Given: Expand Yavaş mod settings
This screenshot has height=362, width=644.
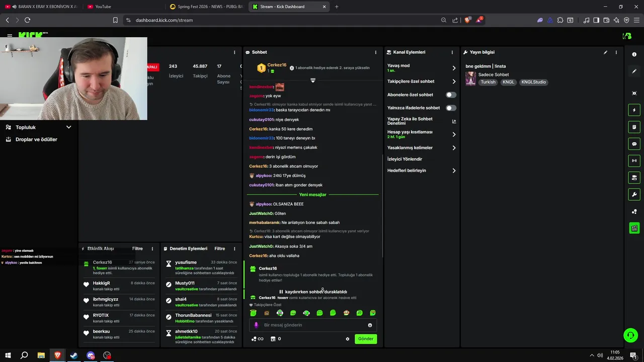Looking at the screenshot, I should click(454, 68).
